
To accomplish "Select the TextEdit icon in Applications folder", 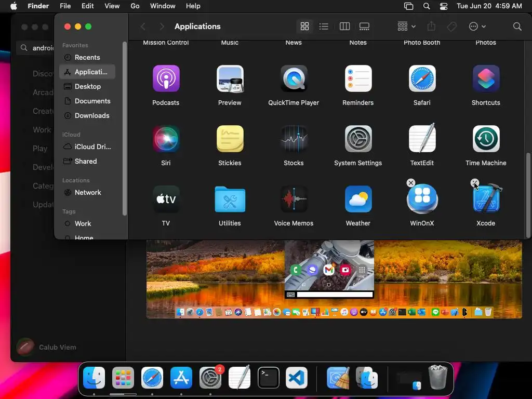I will pyautogui.click(x=422, y=139).
